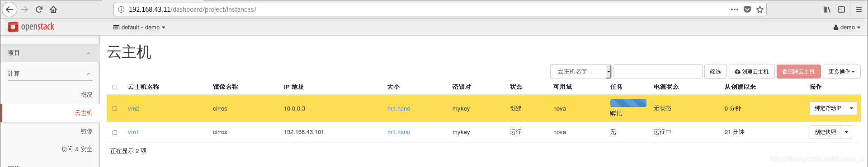Go back with the browser back arrow

point(9,9)
